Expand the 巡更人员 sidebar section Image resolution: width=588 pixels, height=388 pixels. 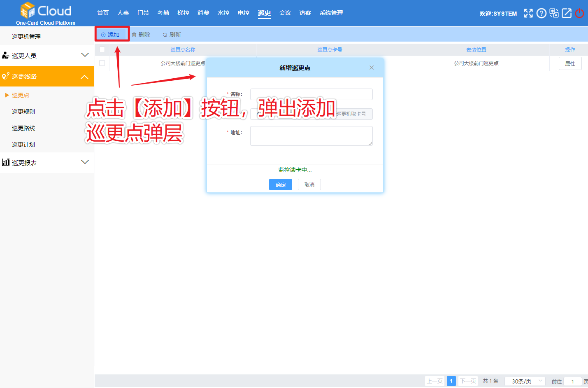click(x=85, y=55)
